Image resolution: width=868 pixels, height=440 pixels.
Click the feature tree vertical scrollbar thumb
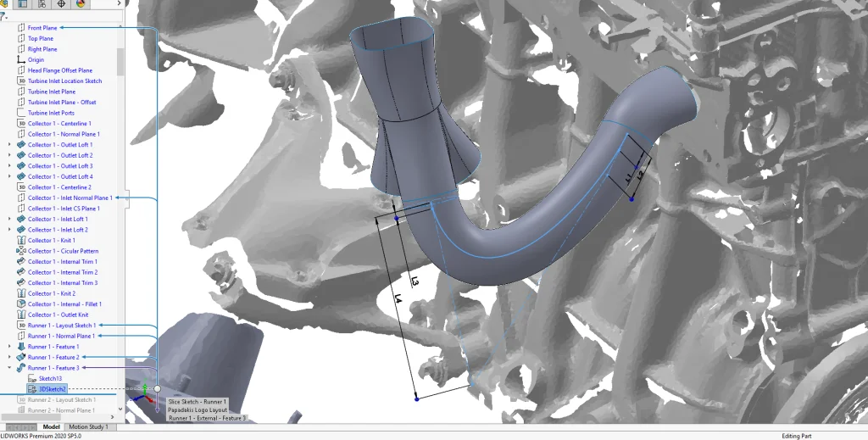(x=120, y=61)
